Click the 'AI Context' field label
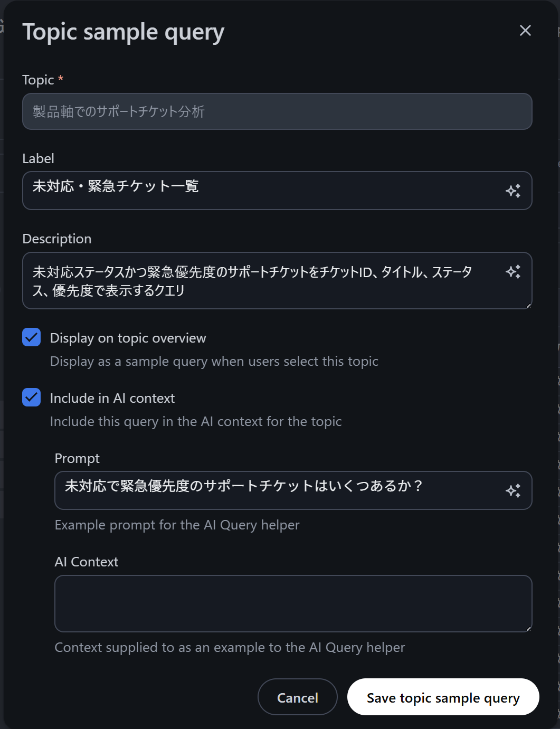The image size is (560, 729). pos(87,562)
